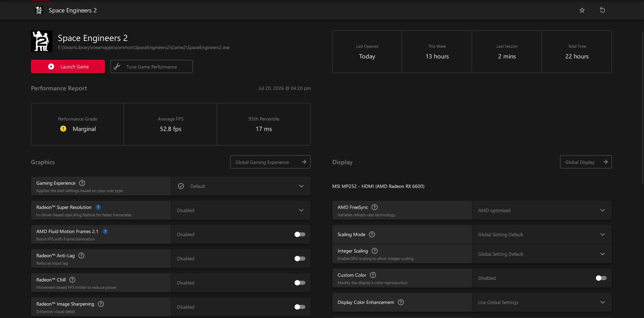Viewport: 644px width, 318px height.
Task: Click This Week 13 hours stat
Action: click(437, 52)
